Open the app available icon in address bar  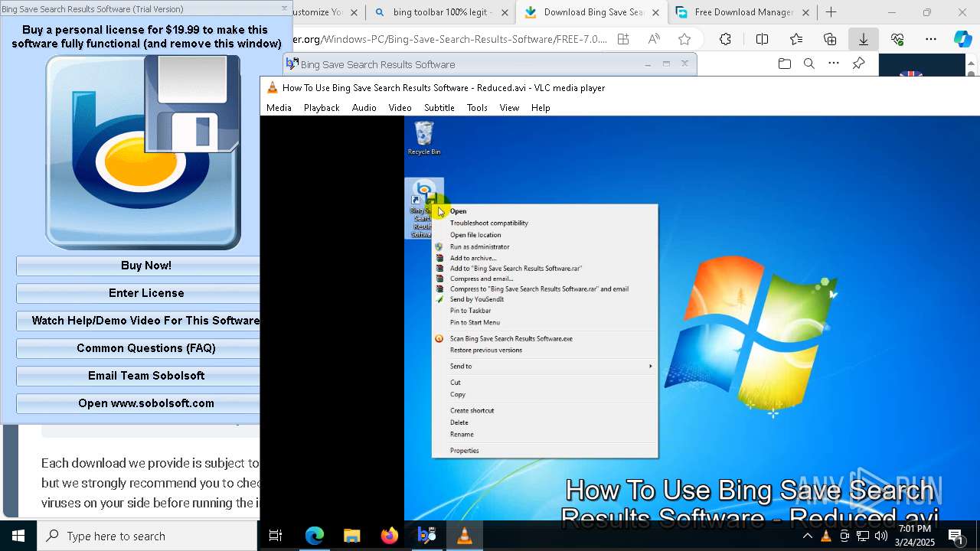[x=623, y=39]
